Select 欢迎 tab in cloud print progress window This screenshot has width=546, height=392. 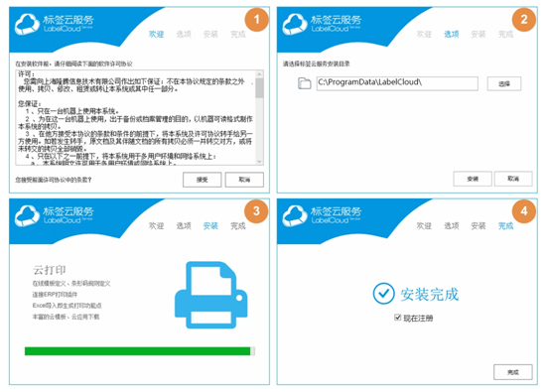pyautogui.click(x=156, y=226)
